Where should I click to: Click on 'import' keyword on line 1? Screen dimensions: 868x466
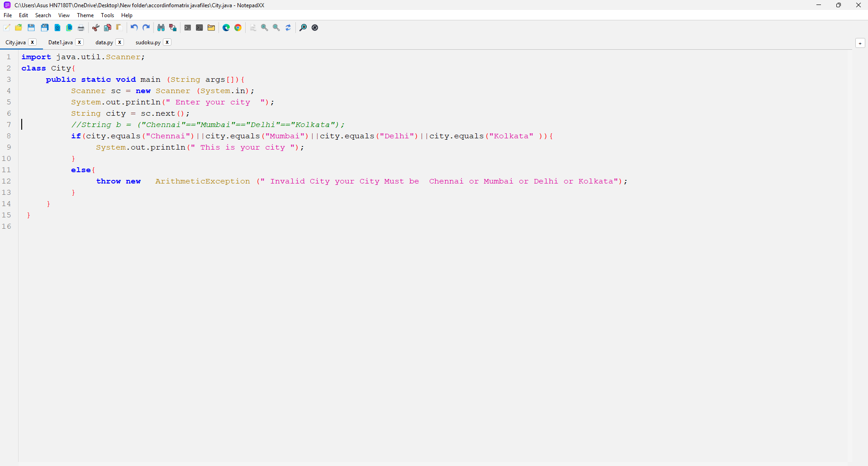click(36, 57)
